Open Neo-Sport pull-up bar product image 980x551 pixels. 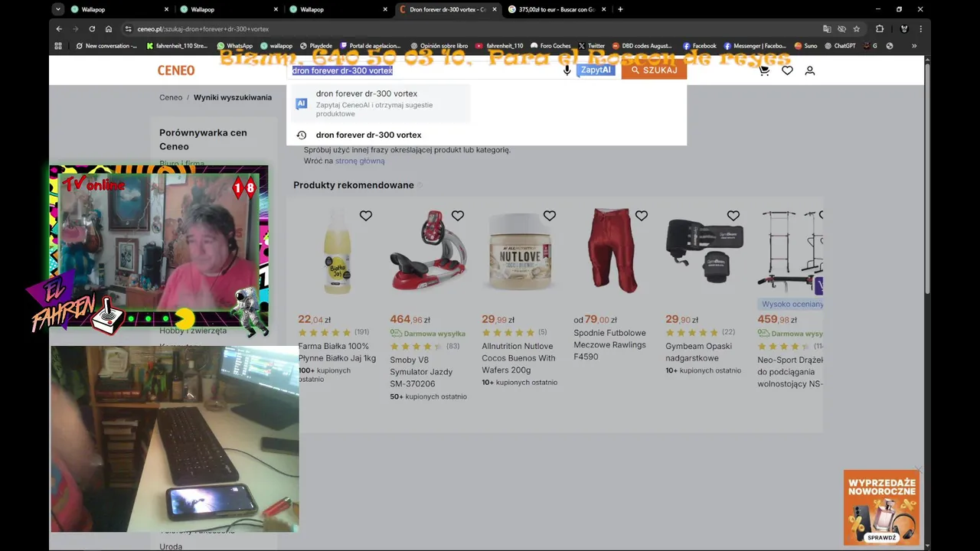click(x=790, y=253)
